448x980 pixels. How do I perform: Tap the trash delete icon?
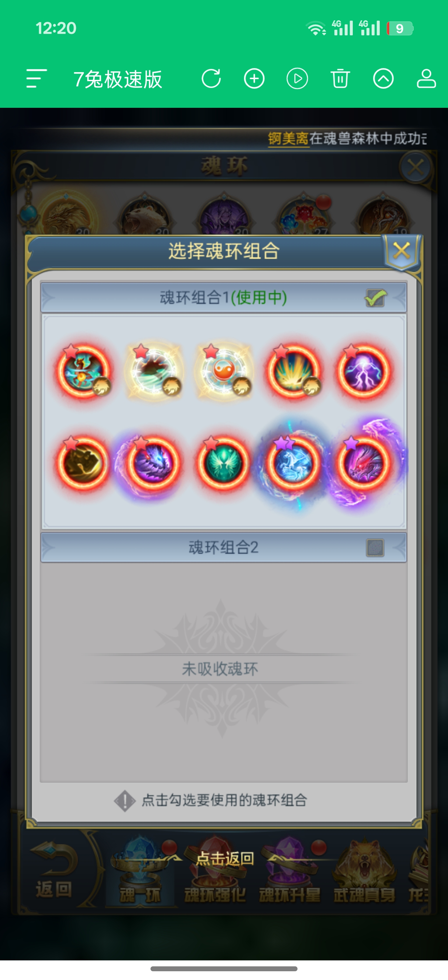[340, 79]
